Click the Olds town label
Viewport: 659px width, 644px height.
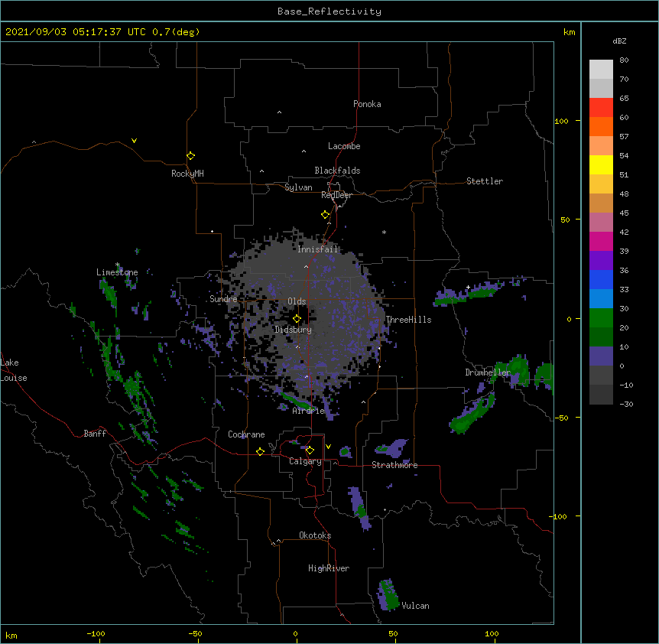tap(297, 301)
